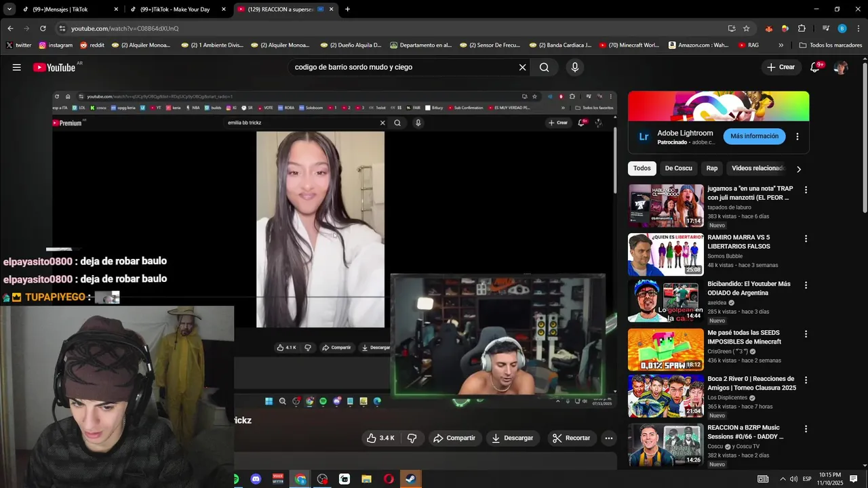Viewport: 868px width, 488px height.
Task: Switch to the Mensajes | TikTok tab
Action: 70,9
